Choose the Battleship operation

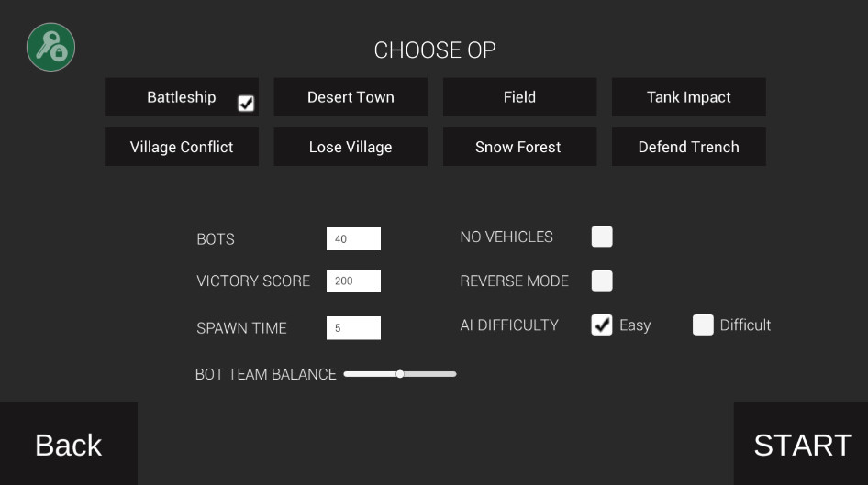tap(181, 97)
